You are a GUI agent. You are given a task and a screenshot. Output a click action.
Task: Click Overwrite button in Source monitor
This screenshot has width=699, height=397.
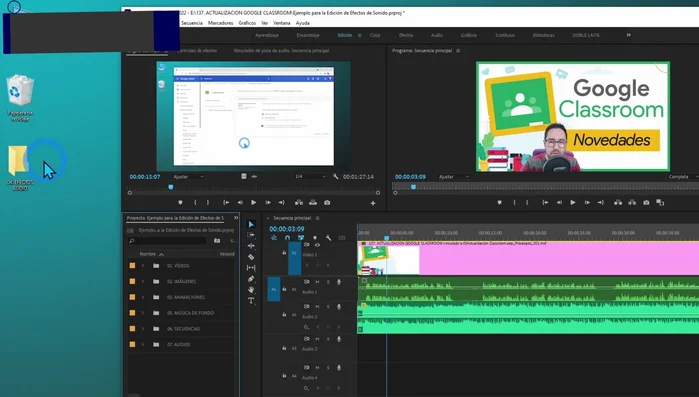tap(313, 202)
